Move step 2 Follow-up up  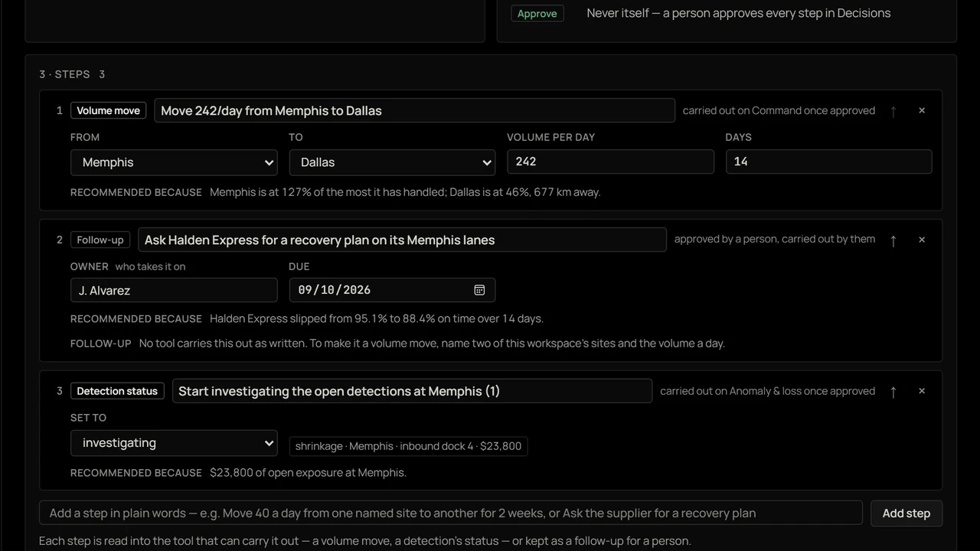point(893,240)
